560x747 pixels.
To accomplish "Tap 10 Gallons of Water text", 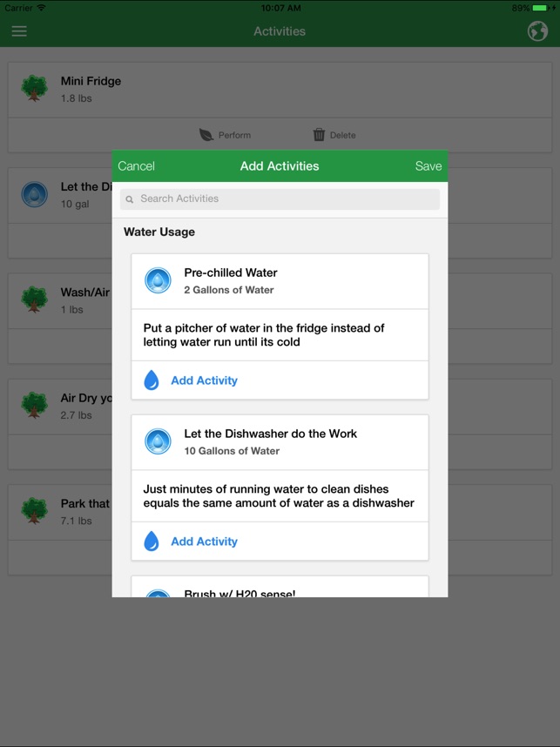I will point(232,451).
